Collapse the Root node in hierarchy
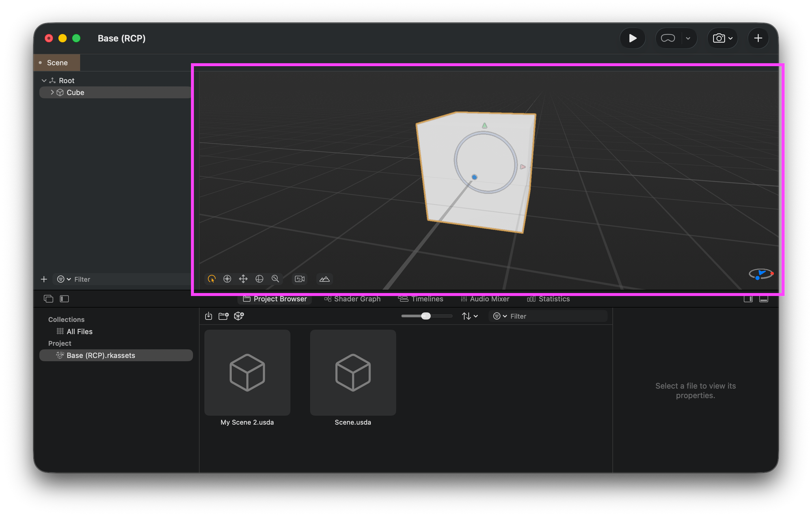 [x=44, y=81]
